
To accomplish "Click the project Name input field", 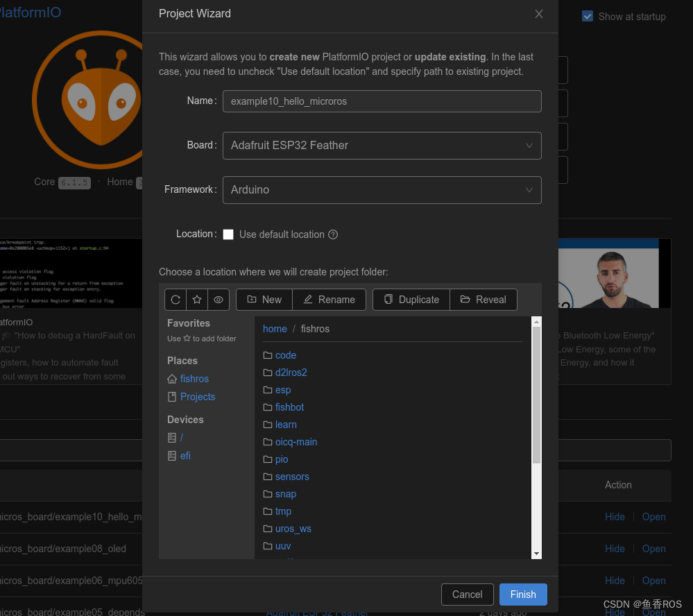I will 382,101.
